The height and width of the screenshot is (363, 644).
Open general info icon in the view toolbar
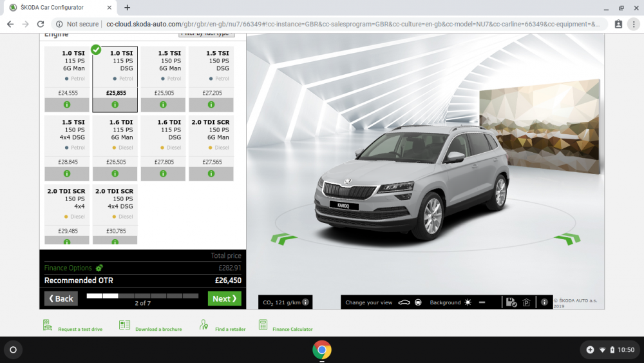click(x=544, y=302)
